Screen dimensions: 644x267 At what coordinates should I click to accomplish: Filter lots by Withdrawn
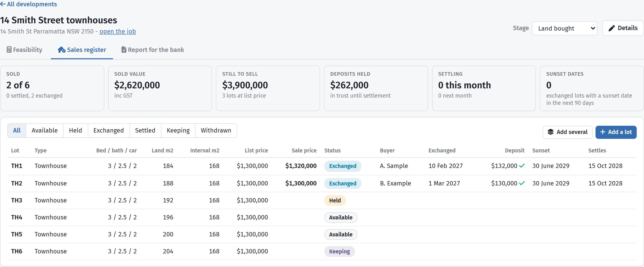click(216, 130)
